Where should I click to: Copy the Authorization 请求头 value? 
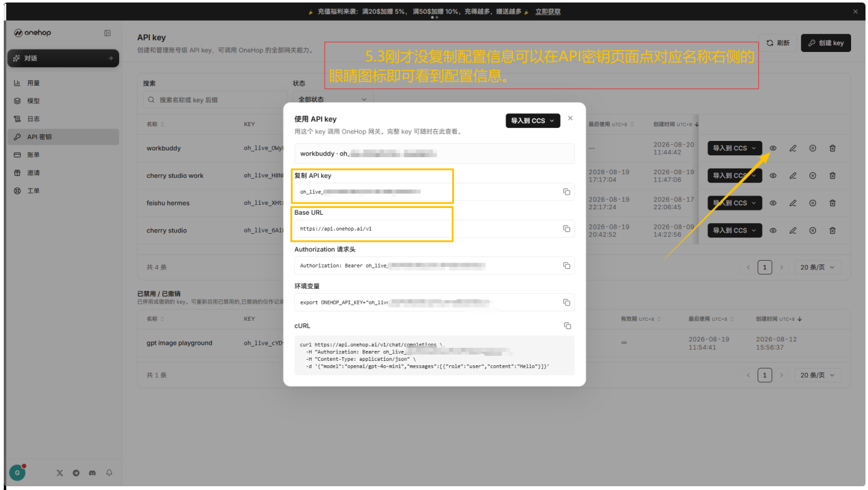566,266
